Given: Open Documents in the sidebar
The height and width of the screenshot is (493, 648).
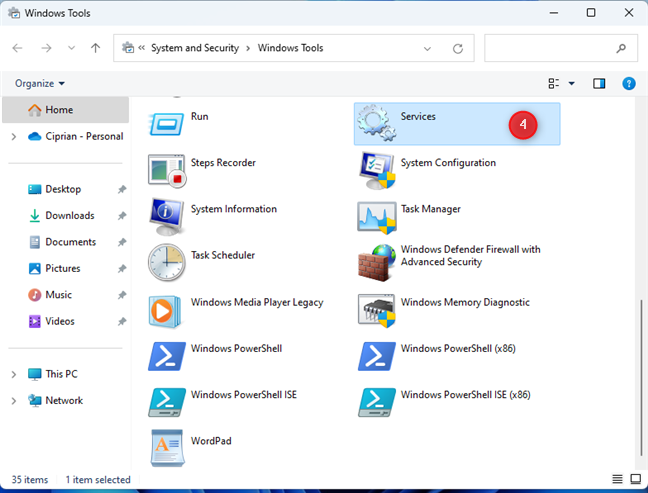Looking at the screenshot, I should pos(70,242).
